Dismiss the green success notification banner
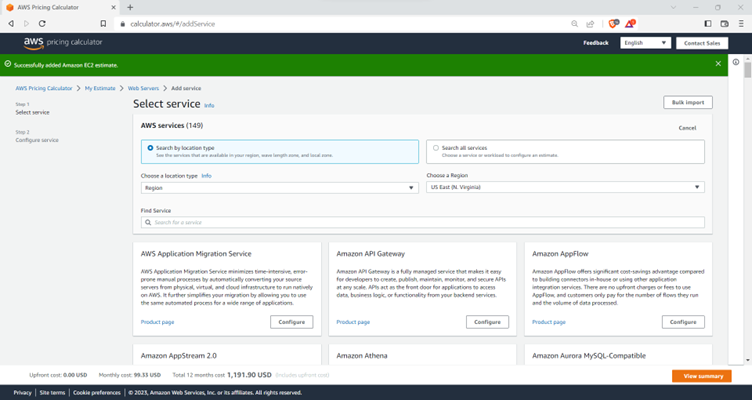 [x=718, y=64]
